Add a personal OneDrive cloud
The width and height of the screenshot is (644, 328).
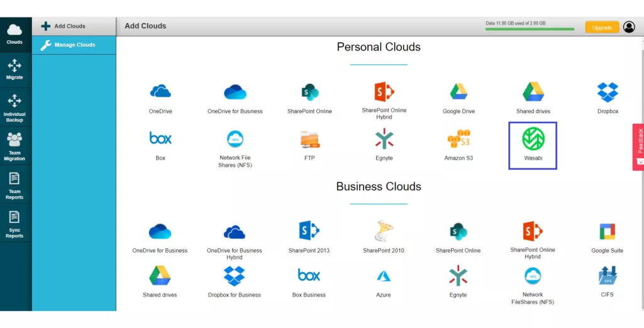click(x=160, y=98)
